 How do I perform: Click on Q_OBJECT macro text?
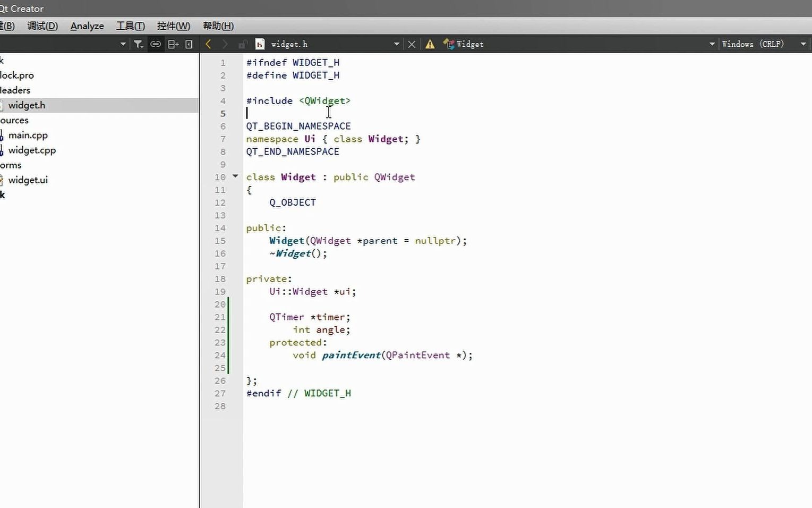point(293,202)
